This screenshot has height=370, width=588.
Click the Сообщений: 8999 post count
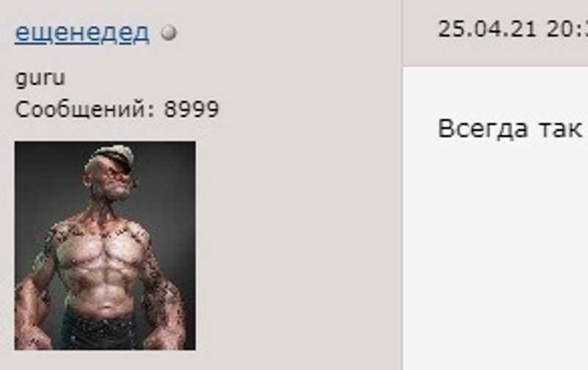(x=117, y=109)
